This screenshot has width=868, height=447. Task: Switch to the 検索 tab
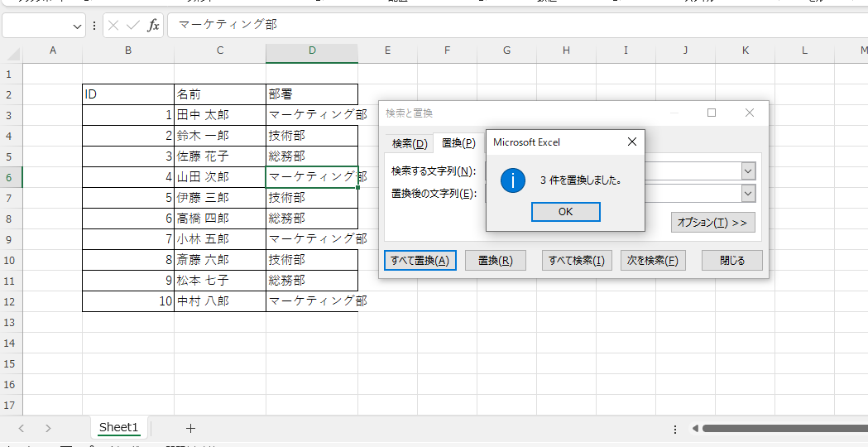(x=410, y=143)
